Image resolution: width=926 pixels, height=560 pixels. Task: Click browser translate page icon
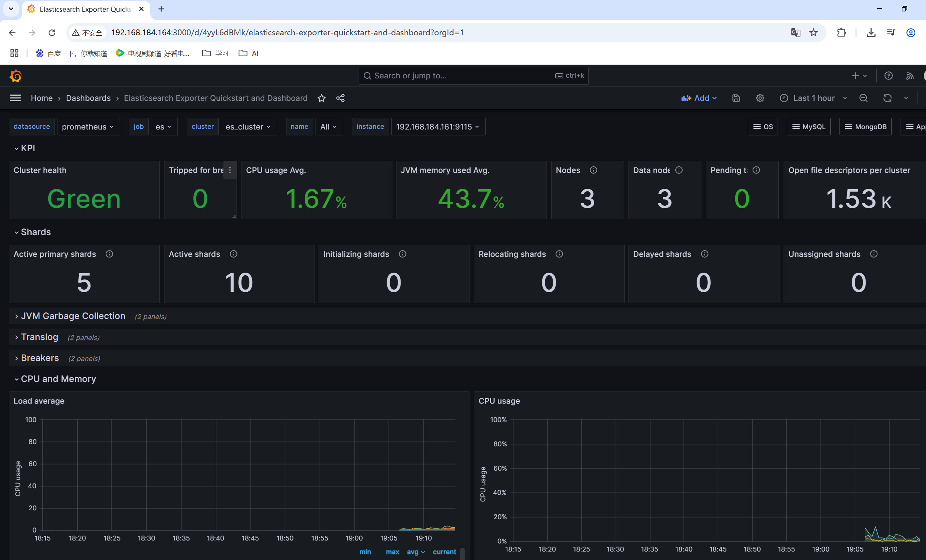(795, 33)
